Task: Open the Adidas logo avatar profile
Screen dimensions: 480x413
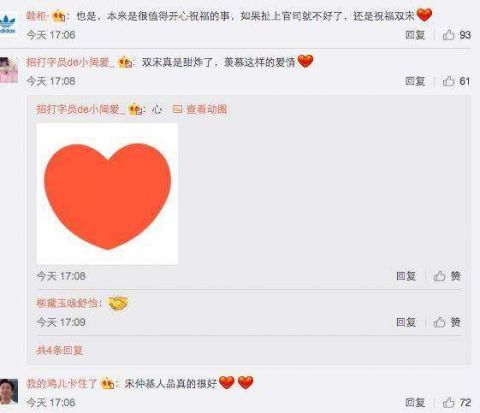Action: pos(8,24)
